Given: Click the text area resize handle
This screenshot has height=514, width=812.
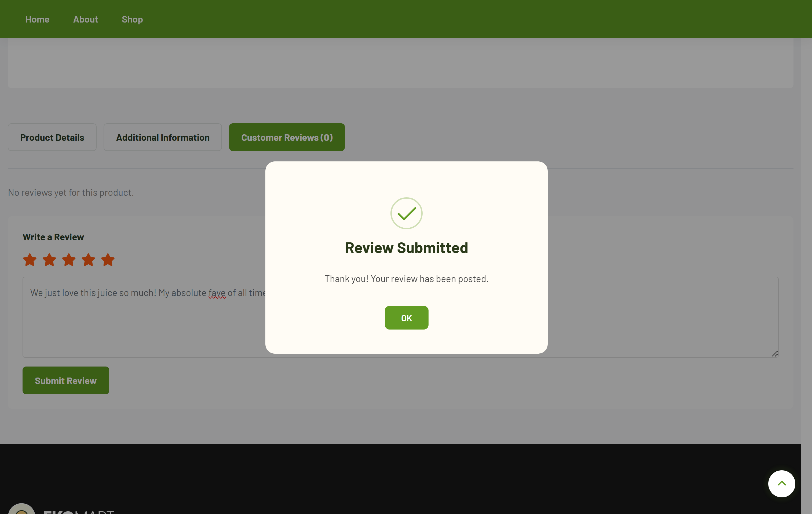Looking at the screenshot, I should coord(775,354).
